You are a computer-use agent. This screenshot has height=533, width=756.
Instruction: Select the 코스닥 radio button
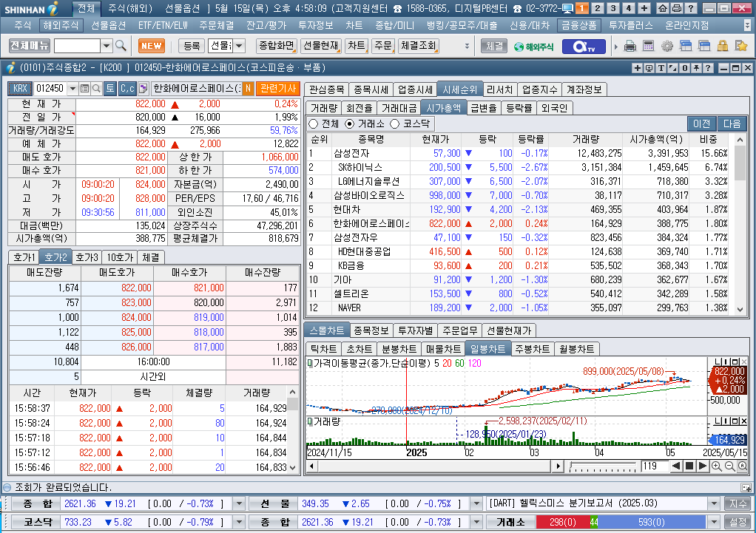tap(395, 124)
